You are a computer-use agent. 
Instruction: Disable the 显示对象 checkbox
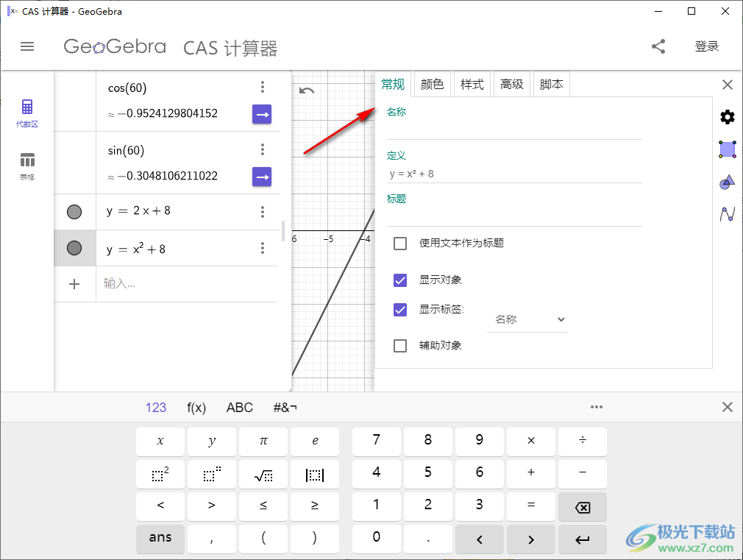400,280
